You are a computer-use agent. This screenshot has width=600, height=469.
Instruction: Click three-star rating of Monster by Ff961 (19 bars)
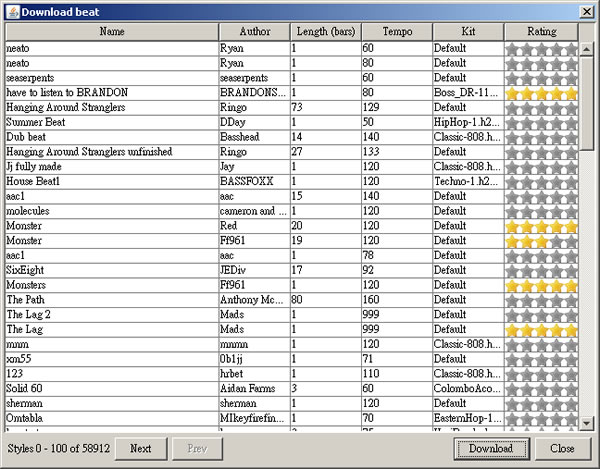[541, 241]
